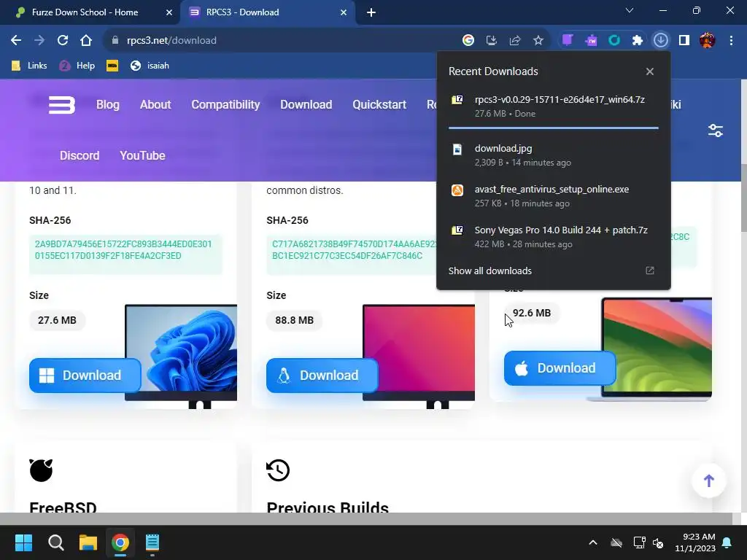Open the Chrome profile avatar
747x560 pixels.
point(708,41)
